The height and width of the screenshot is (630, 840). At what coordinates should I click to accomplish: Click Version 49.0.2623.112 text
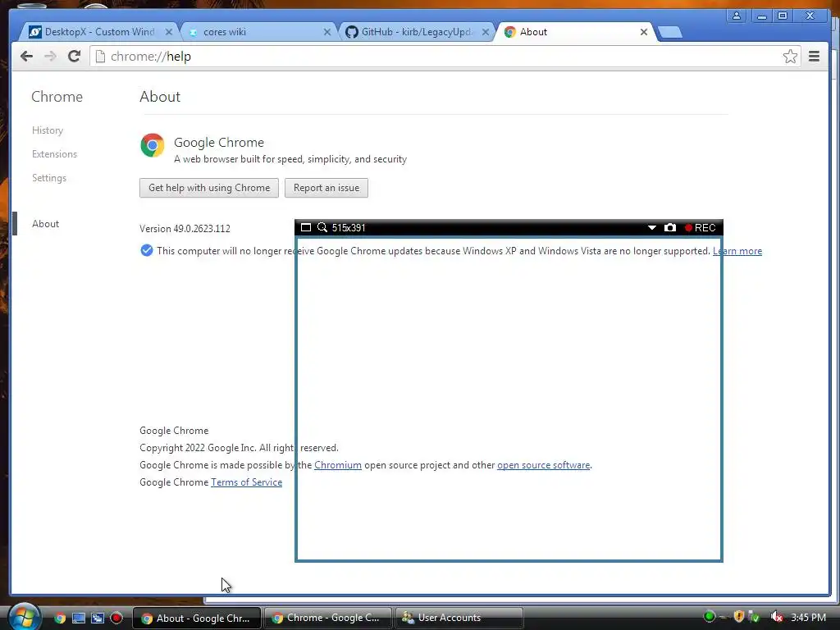pos(185,229)
